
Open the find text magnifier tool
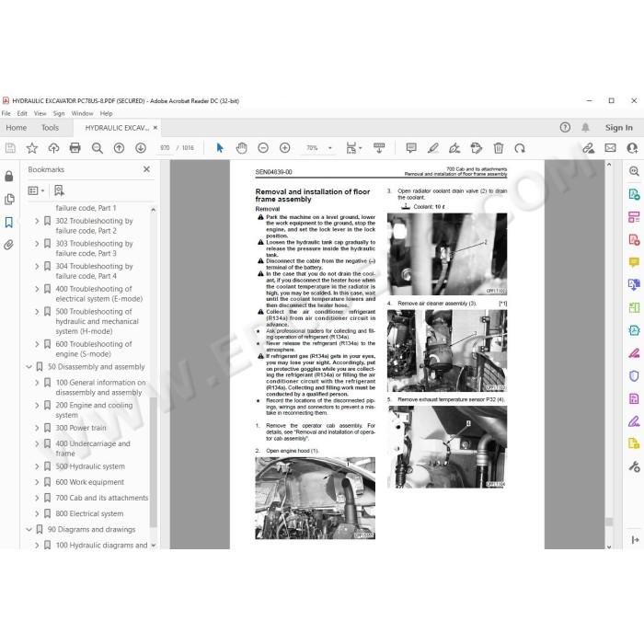pos(98,148)
